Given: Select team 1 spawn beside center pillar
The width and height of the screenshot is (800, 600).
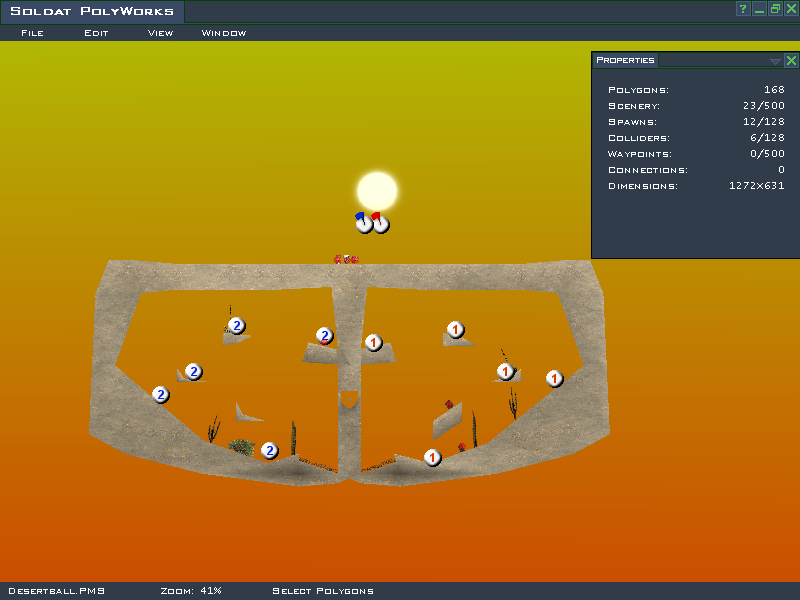Looking at the screenshot, I should point(373,343).
